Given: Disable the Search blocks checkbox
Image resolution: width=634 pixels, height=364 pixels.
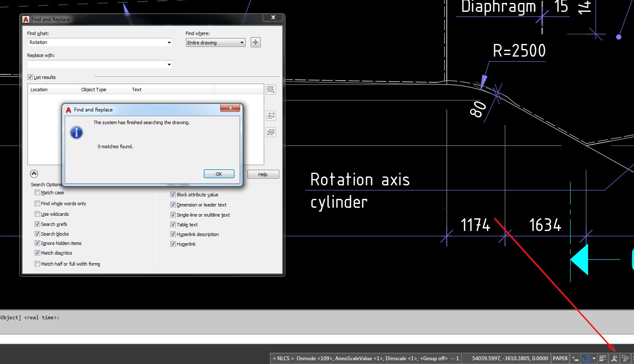Looking at the screenshot, I should click(38, 234).
